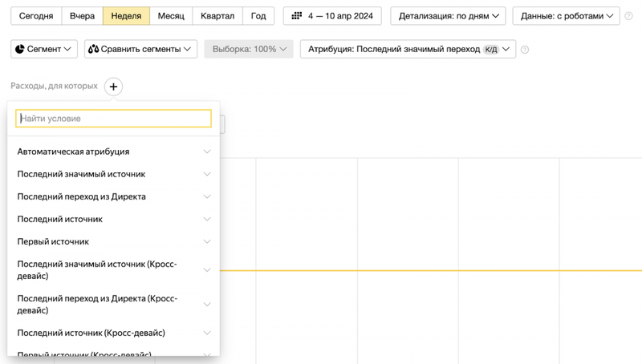Select the Месяц period tab

pyautogui.click(x=171, y=16)
